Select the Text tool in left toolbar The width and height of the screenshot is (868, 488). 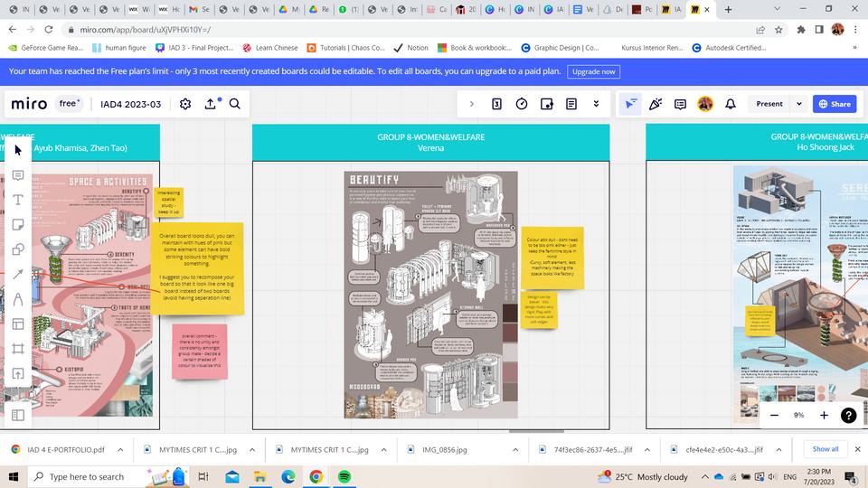tap(17, 200)
